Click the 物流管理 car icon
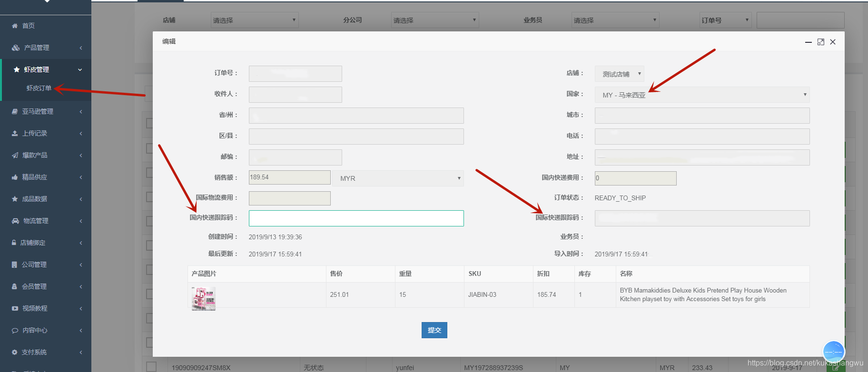The image size is (868, 372). tap(15, 221)
